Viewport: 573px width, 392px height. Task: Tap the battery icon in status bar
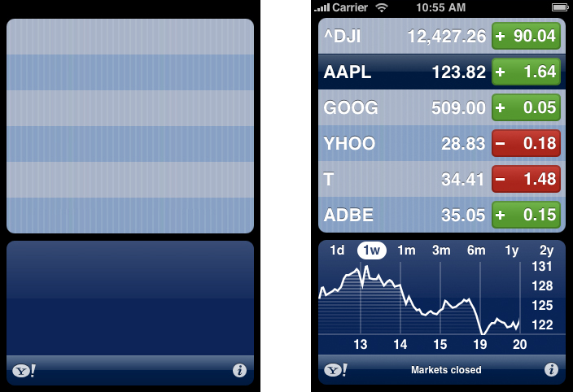click(x=559, y=7)
